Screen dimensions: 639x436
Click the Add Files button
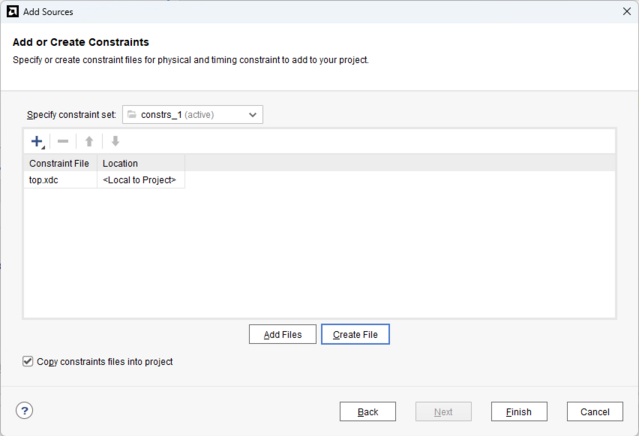282,334
